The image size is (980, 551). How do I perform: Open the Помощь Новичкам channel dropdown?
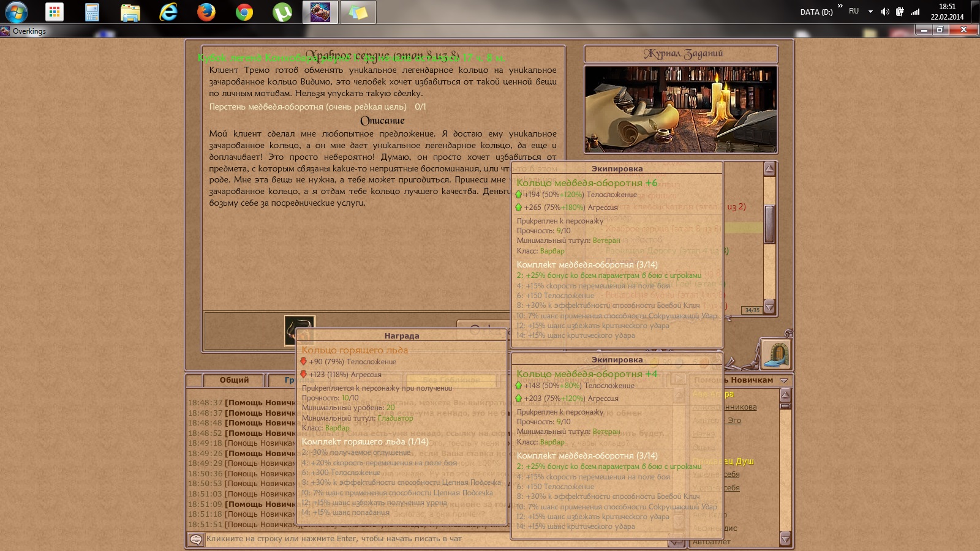click(784, 380)
